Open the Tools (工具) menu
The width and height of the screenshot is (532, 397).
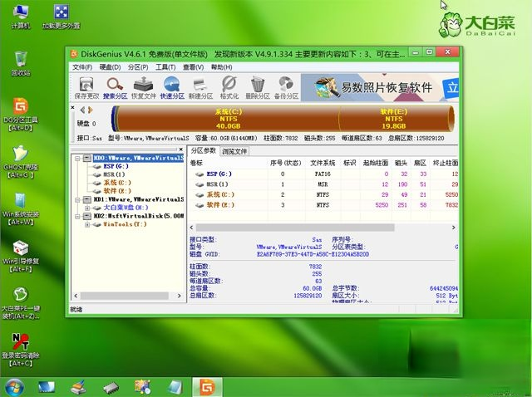click(x=165, y=67)
